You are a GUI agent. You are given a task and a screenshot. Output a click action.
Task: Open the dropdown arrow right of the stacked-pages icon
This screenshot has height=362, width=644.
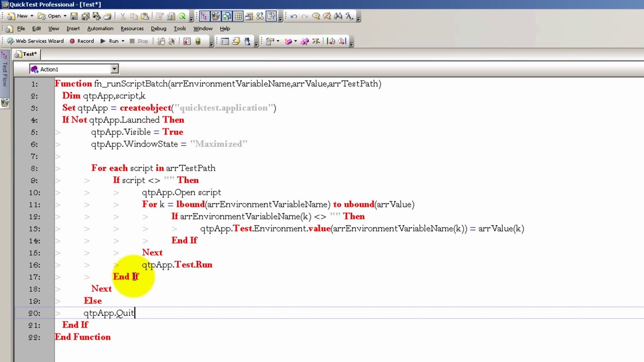(x=278, y=41)
